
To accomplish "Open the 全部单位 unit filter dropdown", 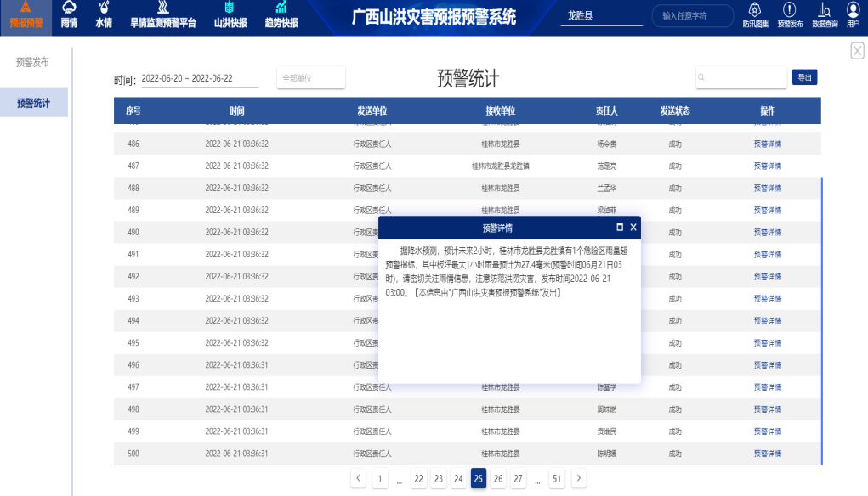I will [310, 76].
